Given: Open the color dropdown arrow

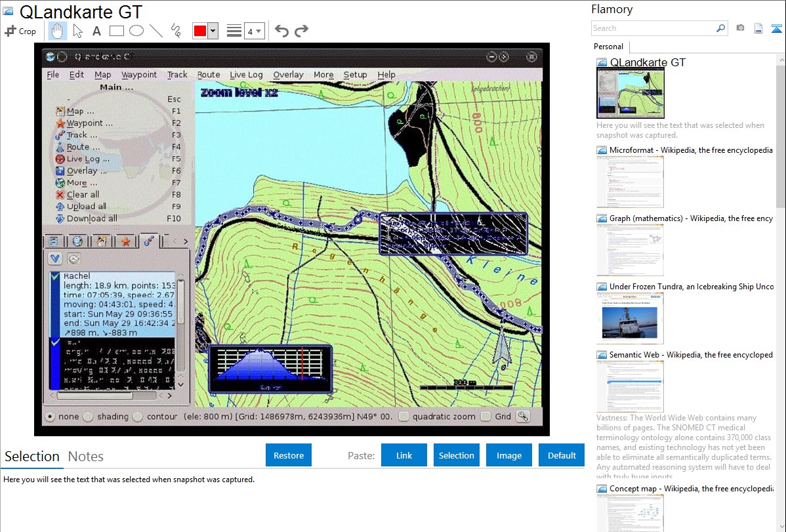Looking at the screenshot, I should pyautogui.click(x=213, y=31).
